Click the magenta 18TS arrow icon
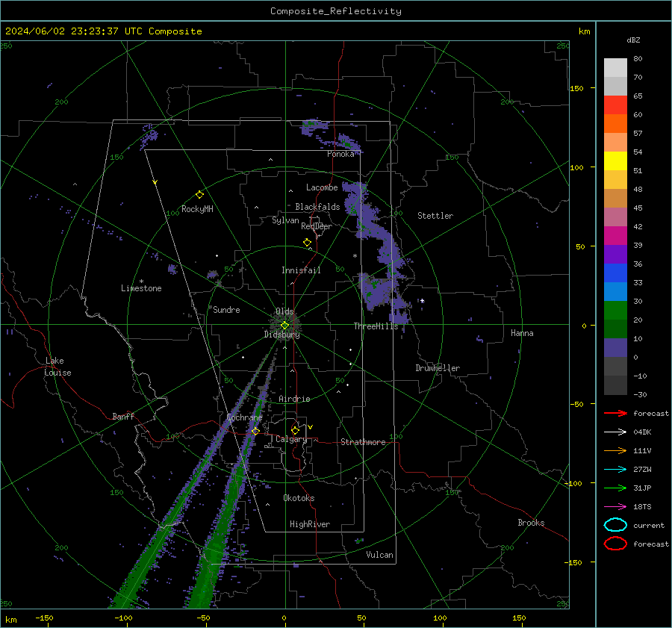Viewport: 672px width, 628px height. point(615,507)
